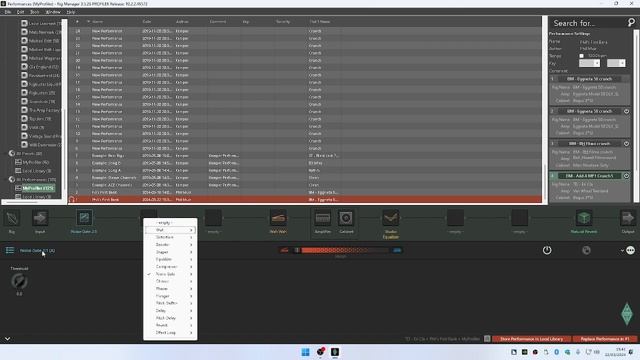This screenshot has width=640, height=360.
Task: Select the Input block in signal chain
Action: click(40, 218)
